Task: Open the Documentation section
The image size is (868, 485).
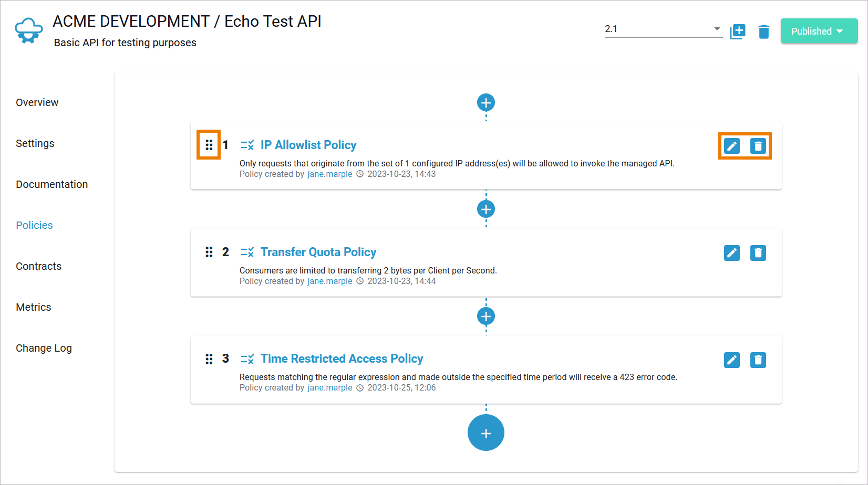Action: [x=51, y=184]
